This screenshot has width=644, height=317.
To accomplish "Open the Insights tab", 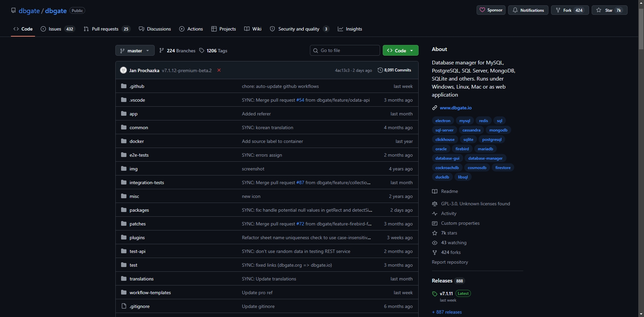I will pyautogui.click(x=350, y=29).
